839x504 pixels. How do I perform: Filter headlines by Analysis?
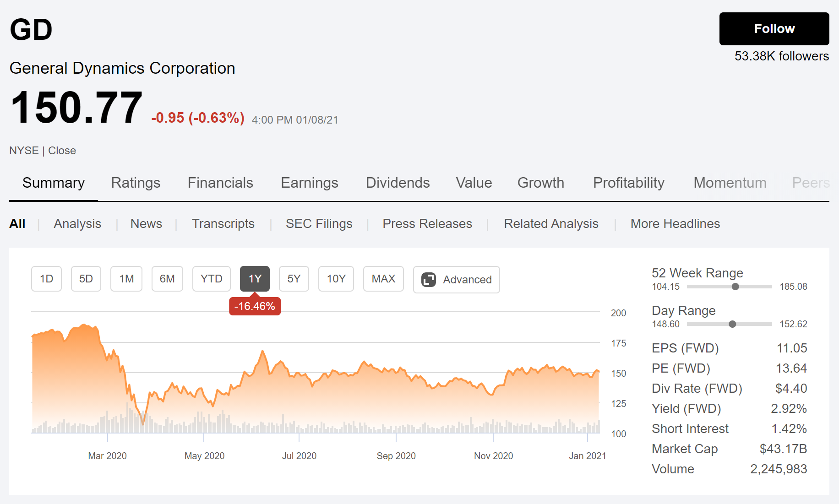pyautogui.click(x=77, y=223)
